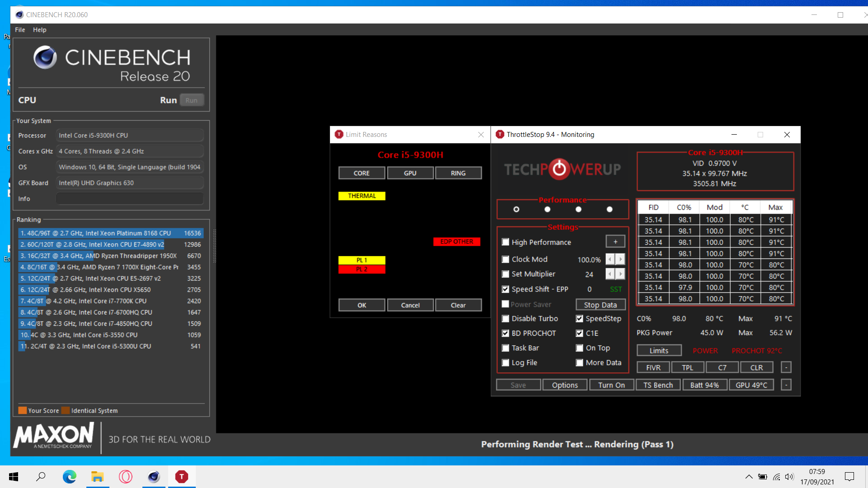Screen dimensions: 868x488
Task: Enable Clock Mod checkbox
Action: point(505,259)
